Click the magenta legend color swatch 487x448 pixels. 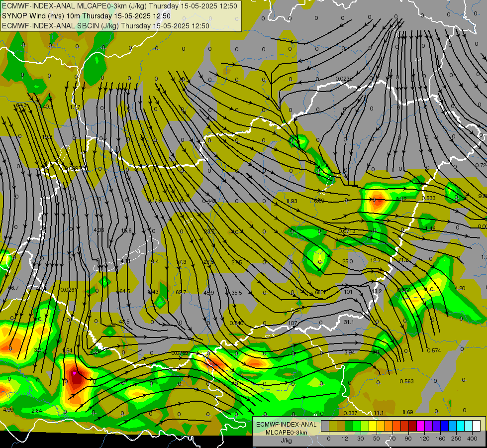(x=420, y=426)
